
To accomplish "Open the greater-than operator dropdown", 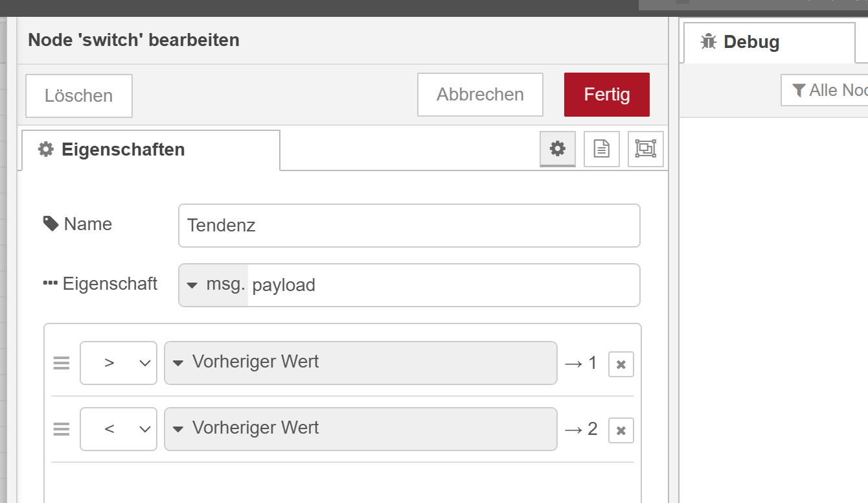I will tap(119, 363).
